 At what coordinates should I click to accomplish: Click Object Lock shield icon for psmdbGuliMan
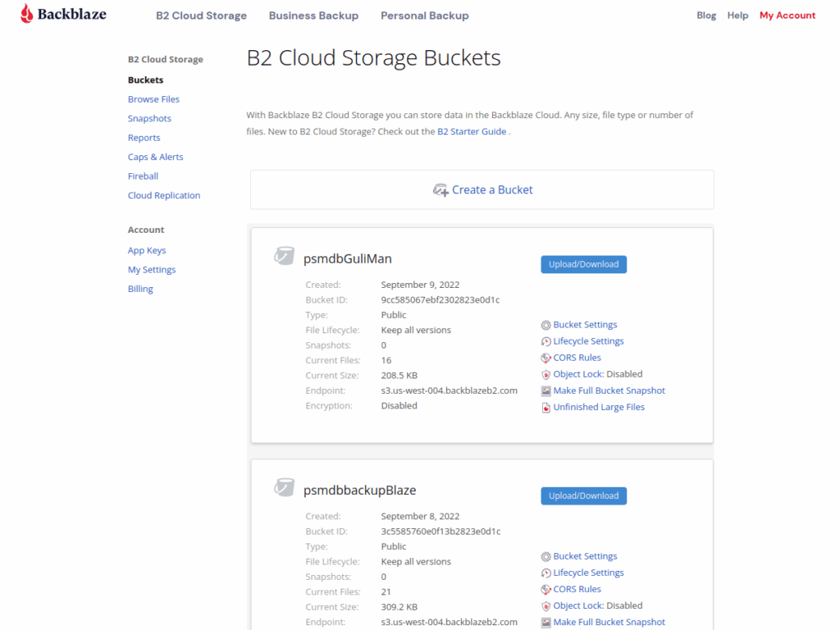tap(546, 374)
